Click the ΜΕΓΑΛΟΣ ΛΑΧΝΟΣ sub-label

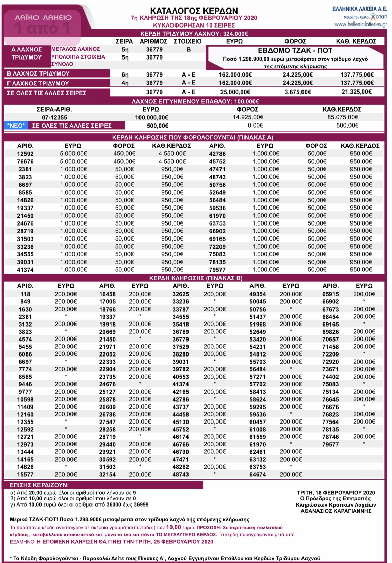[x=76, y=49]
